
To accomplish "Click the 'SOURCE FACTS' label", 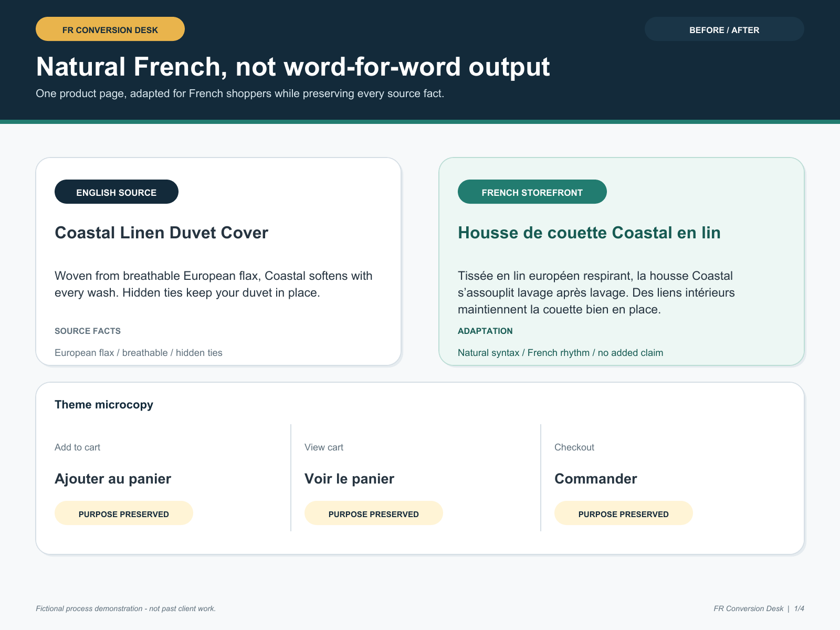I will pyautogui.click(x=88, y=331).
